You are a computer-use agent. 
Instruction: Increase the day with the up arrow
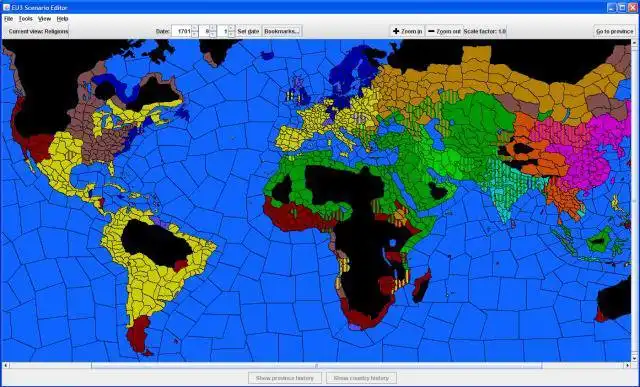[231, 28]
